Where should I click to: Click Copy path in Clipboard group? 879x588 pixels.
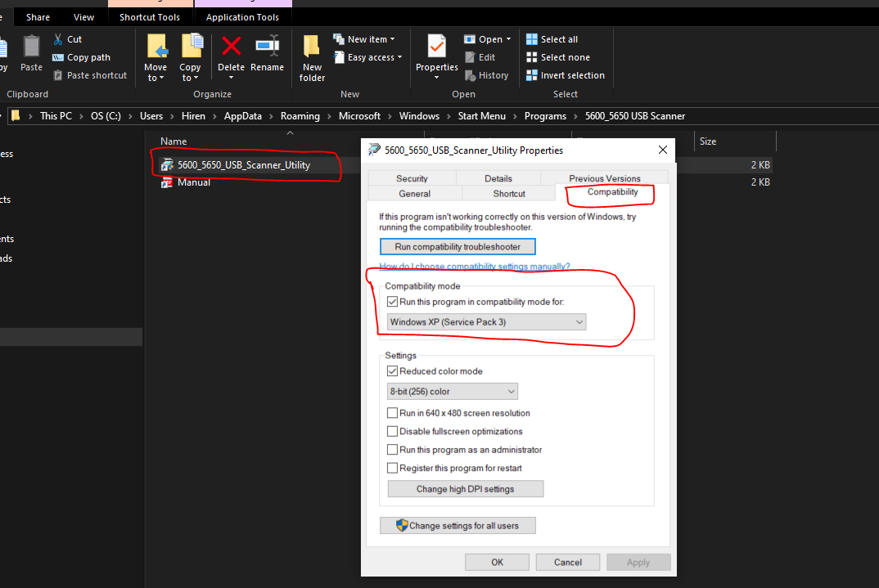[81, 57]
